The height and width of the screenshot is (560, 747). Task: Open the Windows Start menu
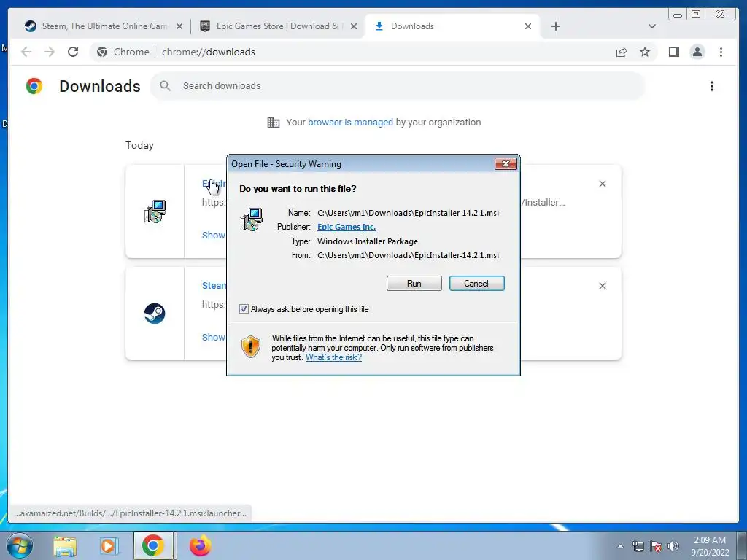[x=19, y=545]
